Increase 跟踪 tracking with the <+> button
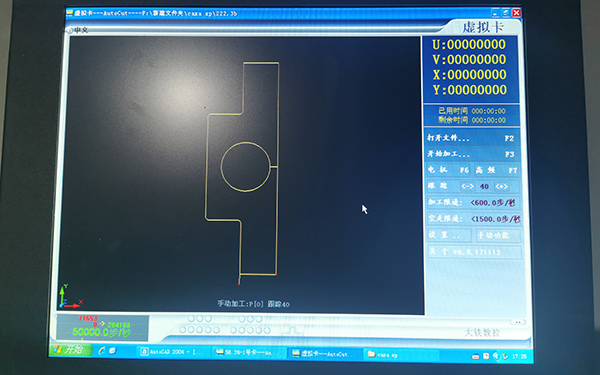The image size is (600, 375). pyautogui.click(x=501, y=186)
